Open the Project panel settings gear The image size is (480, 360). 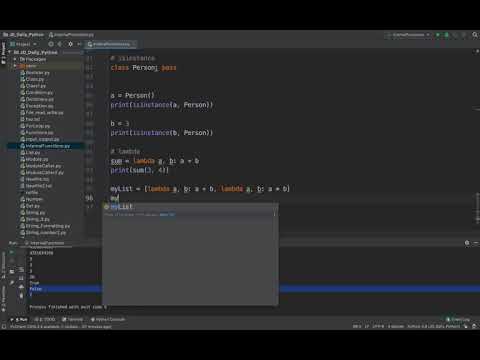coord(70,44)
